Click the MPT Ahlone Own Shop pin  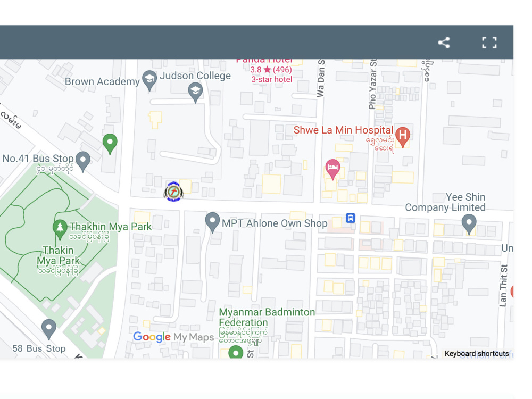tap(212, 222)
